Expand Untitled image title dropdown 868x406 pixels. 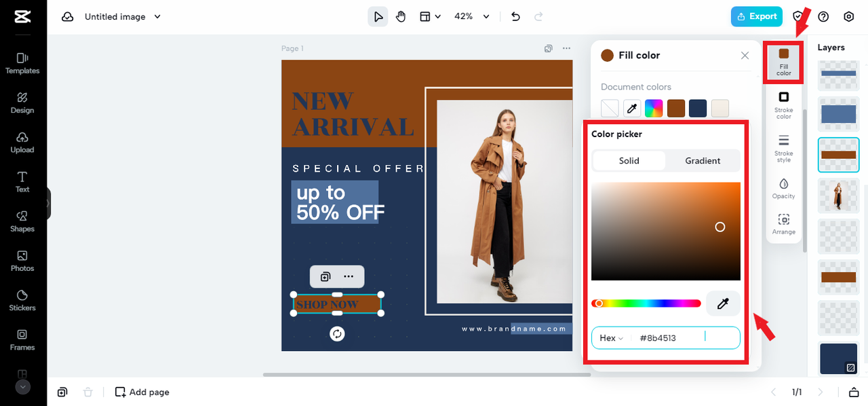pyautogui.click(x=158, y=17)
